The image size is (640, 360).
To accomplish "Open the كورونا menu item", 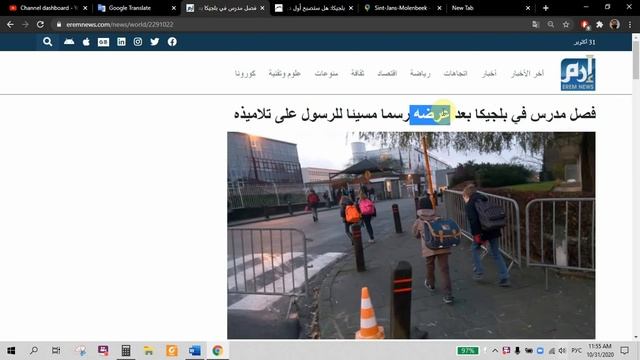I will (x=245, y=73).
